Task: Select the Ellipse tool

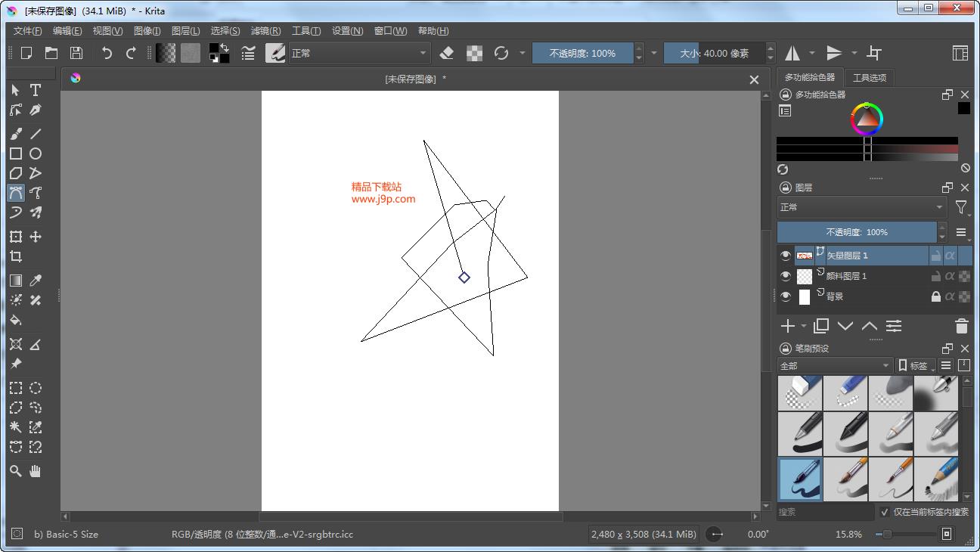Action: 36,154
